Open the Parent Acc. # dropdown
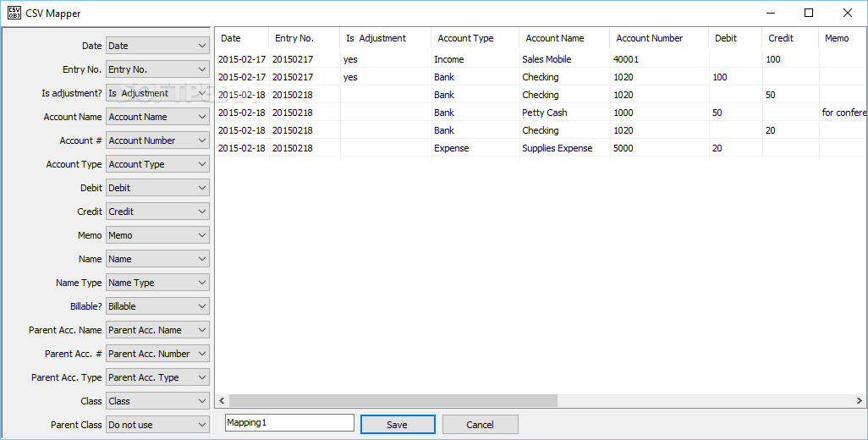Screen dimensions: 868x440 point(157,354)
